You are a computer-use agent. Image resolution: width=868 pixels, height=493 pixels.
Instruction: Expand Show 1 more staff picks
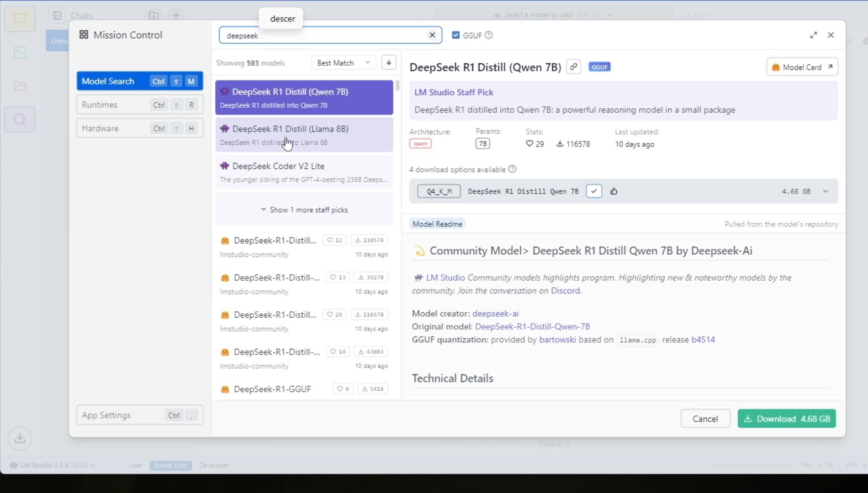tap(304, 210)
